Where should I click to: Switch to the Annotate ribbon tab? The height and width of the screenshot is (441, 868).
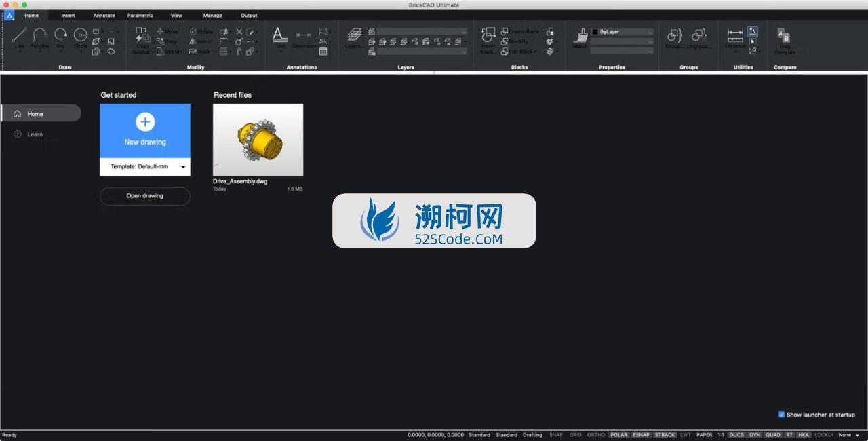104,16
